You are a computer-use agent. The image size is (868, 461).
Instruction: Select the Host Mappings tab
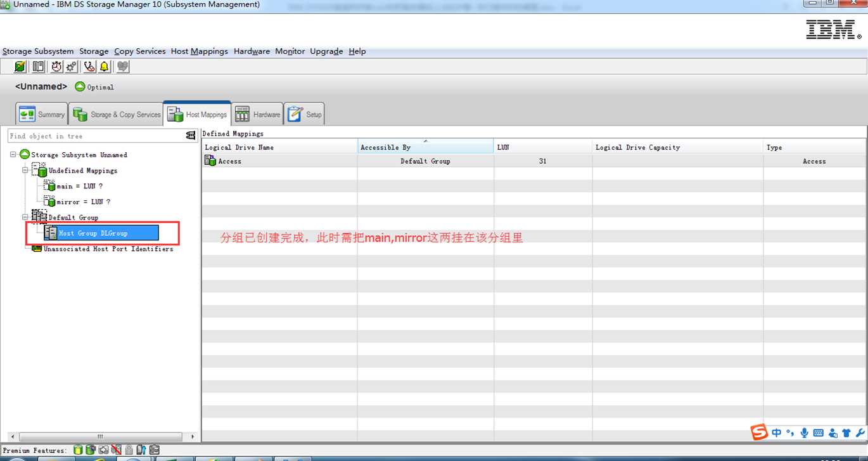coord(197,114)
